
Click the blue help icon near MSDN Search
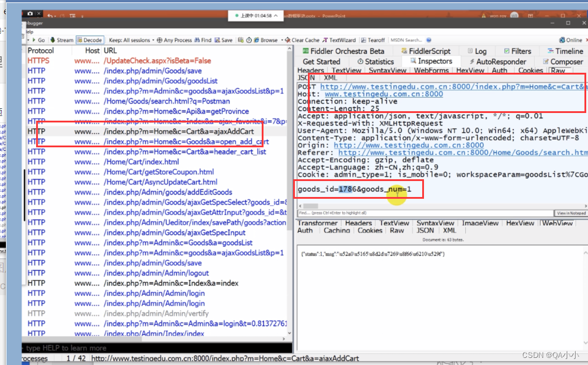click(429, 40)
